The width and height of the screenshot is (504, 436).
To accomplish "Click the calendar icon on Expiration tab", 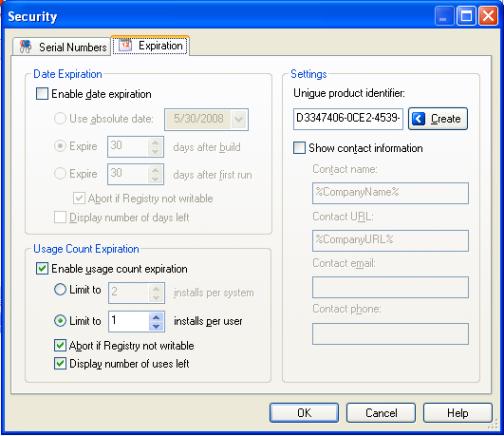I will pyautogui.click(x=125, y=45).
